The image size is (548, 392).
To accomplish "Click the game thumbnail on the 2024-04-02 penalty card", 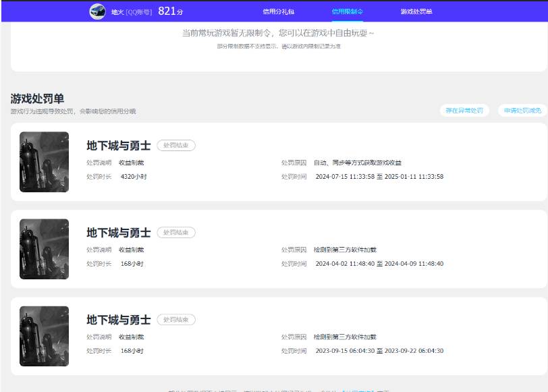I will [44, 249].
